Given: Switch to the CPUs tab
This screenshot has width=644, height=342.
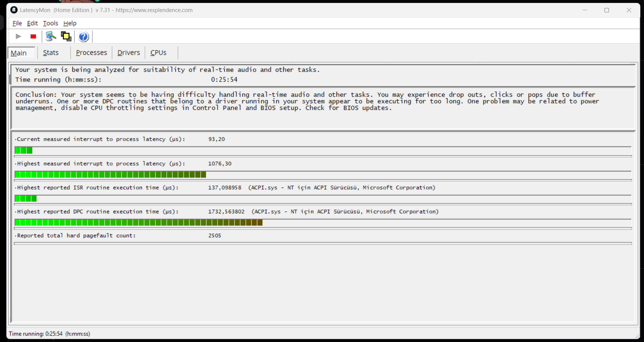Looking at the screenshot, I should [x=159, y=53].
